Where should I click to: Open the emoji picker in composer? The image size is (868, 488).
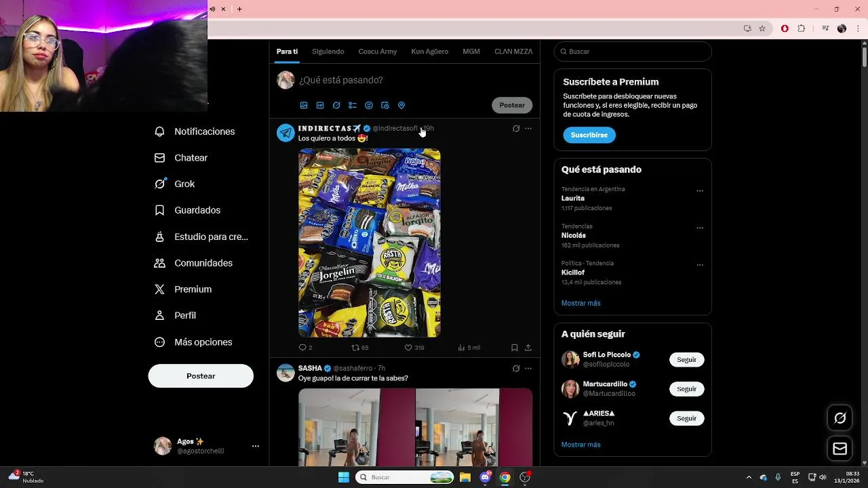(x=369, y=105)
